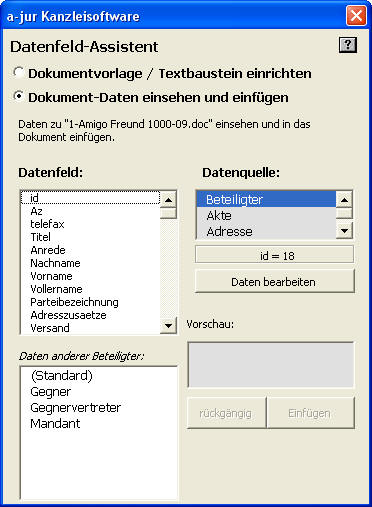Click Datenfeld list scroll down arrow
The image size is (372, 507).
point(168,325)
